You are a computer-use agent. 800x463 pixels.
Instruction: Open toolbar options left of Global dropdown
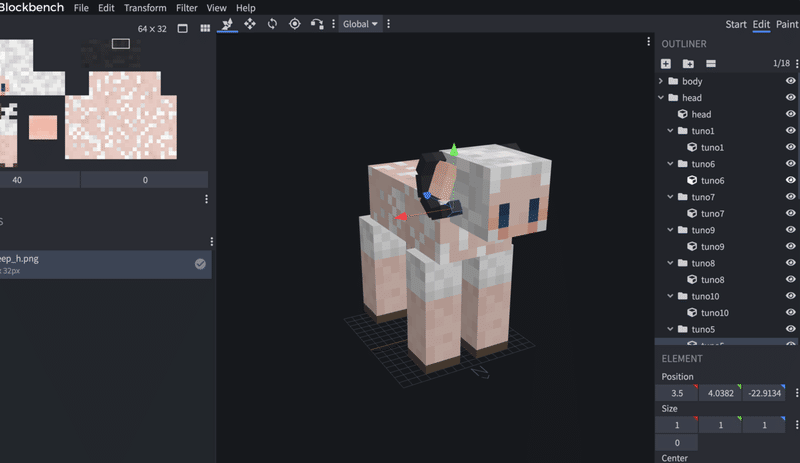tap(334, 23)
